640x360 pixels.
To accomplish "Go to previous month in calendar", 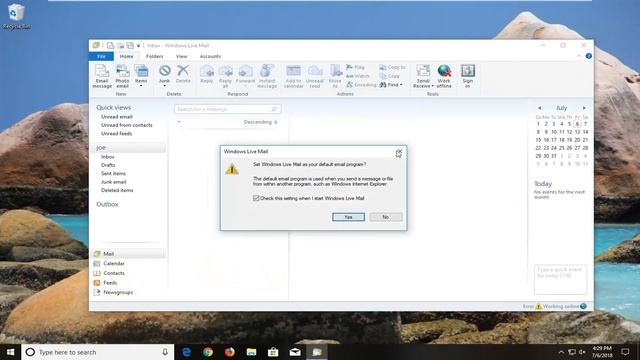I will point(540,108).
